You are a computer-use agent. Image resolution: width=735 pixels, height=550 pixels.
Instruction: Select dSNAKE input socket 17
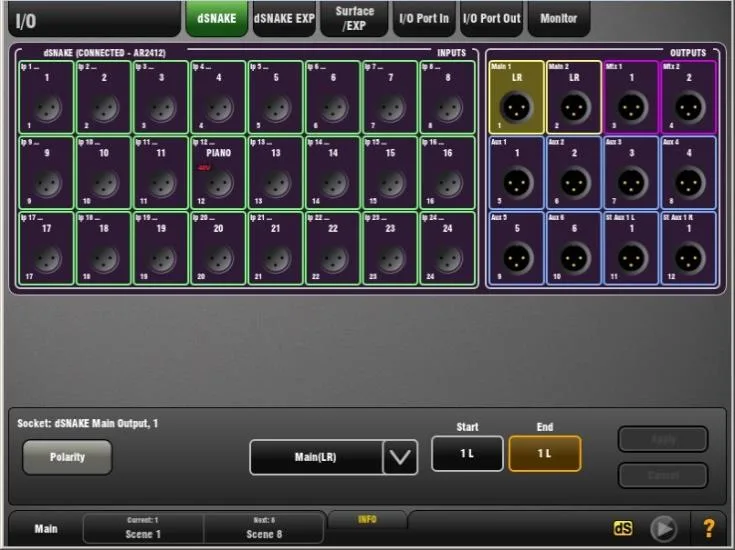point(46,248)
